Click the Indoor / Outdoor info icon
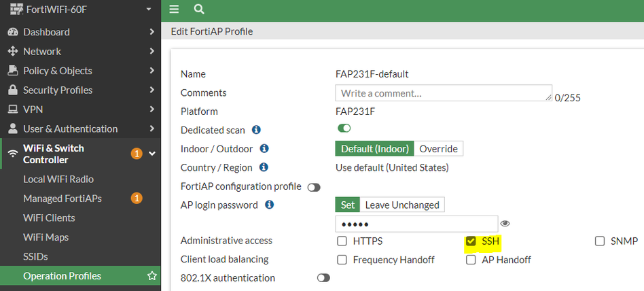The height and width of the screenshot is (291, 644). (x=264, y=148)
